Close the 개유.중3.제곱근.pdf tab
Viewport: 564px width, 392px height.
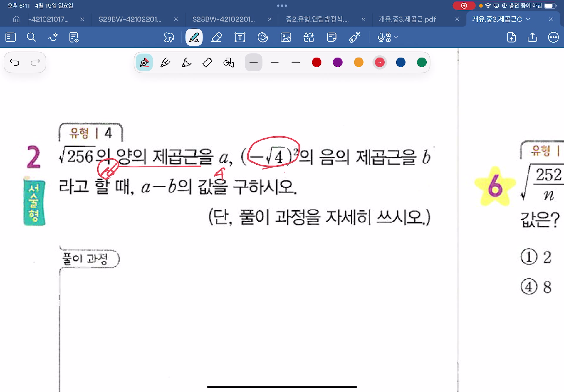tap(457, 19)
